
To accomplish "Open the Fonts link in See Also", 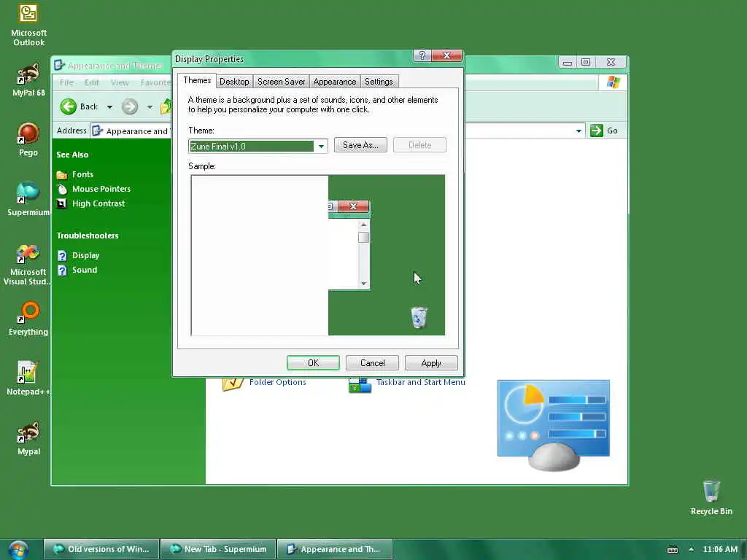I will 82,174.
